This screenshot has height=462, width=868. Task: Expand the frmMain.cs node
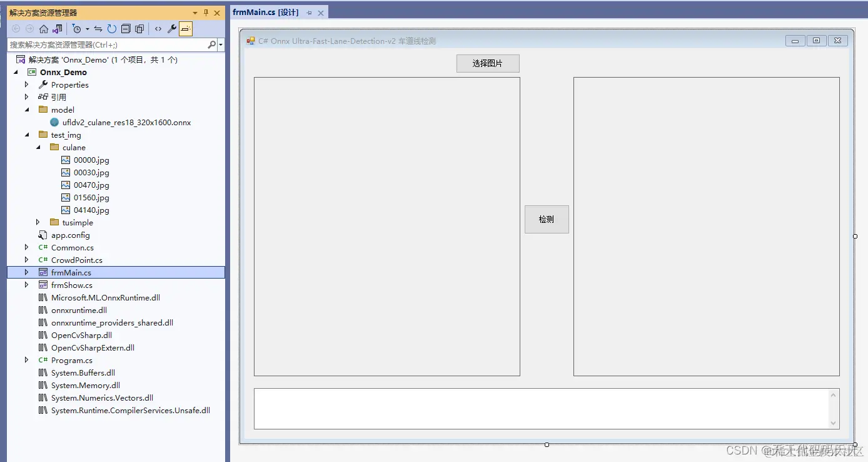point(26,272)
